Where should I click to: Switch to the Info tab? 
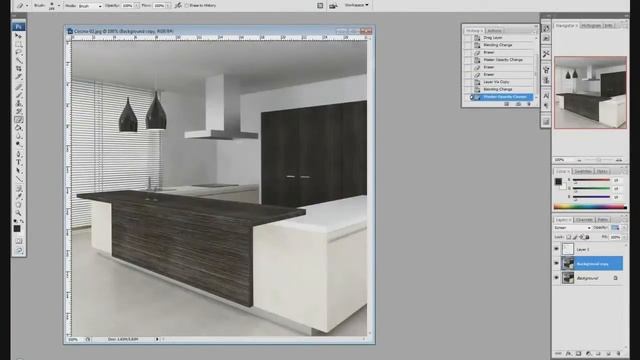[608, 25]
